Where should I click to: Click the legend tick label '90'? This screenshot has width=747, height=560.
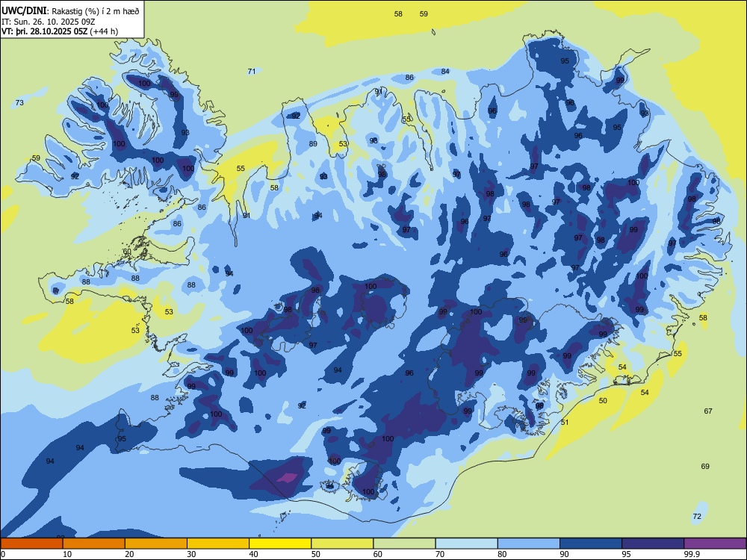564,554
